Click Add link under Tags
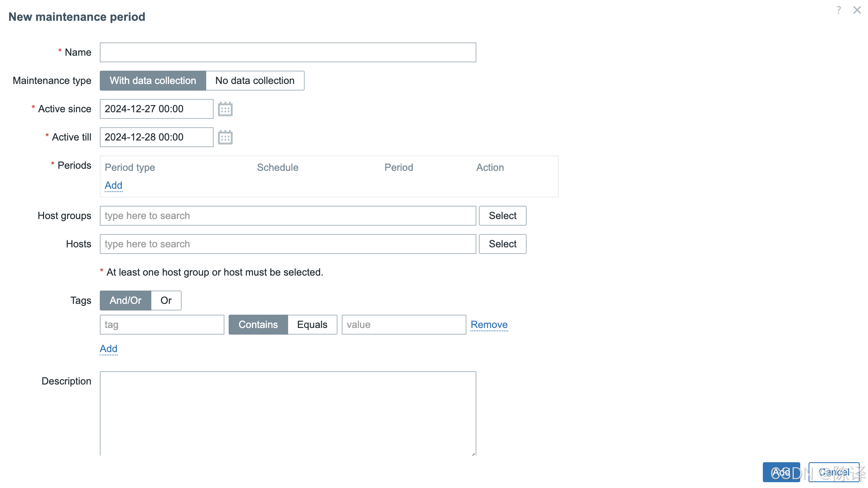Viewport: 868px width, 488px height. click(108, 349)
